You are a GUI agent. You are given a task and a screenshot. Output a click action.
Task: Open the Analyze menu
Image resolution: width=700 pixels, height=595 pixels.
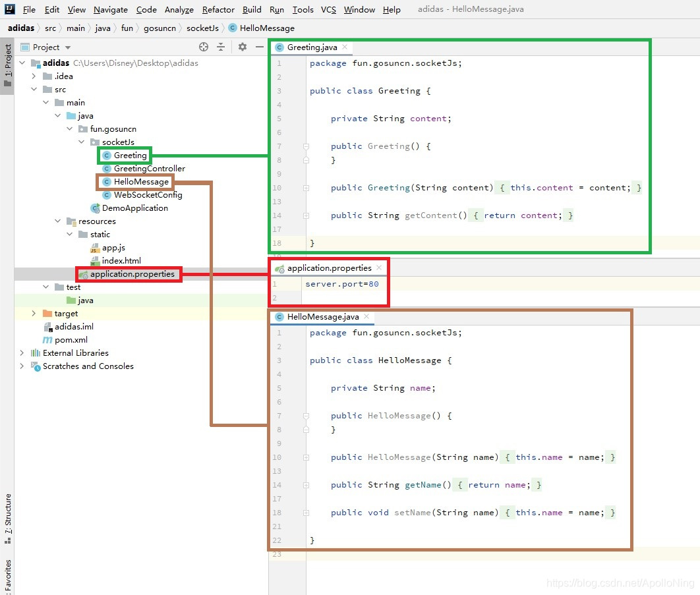179,9
